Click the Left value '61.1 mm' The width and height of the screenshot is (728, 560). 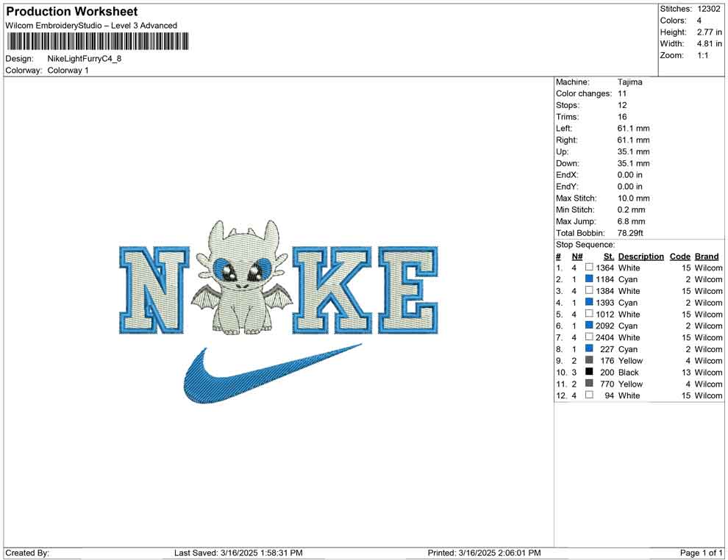point(634,129)
